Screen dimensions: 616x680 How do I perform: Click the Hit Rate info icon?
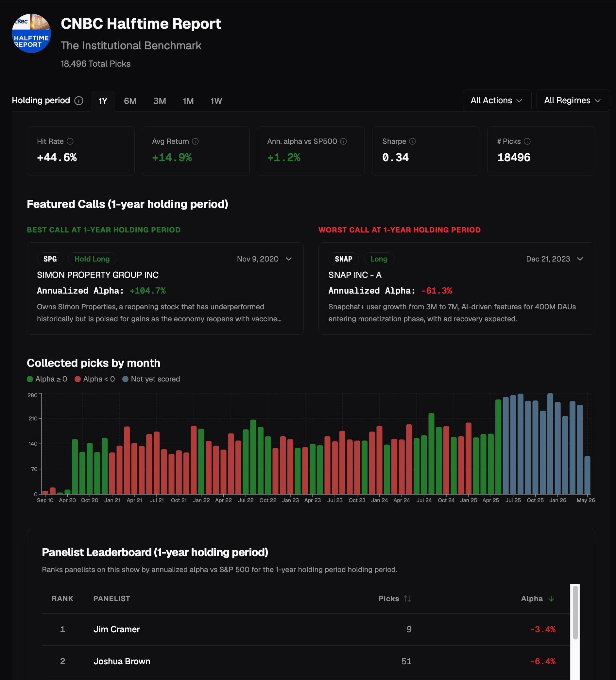click(x=70, y=141)
